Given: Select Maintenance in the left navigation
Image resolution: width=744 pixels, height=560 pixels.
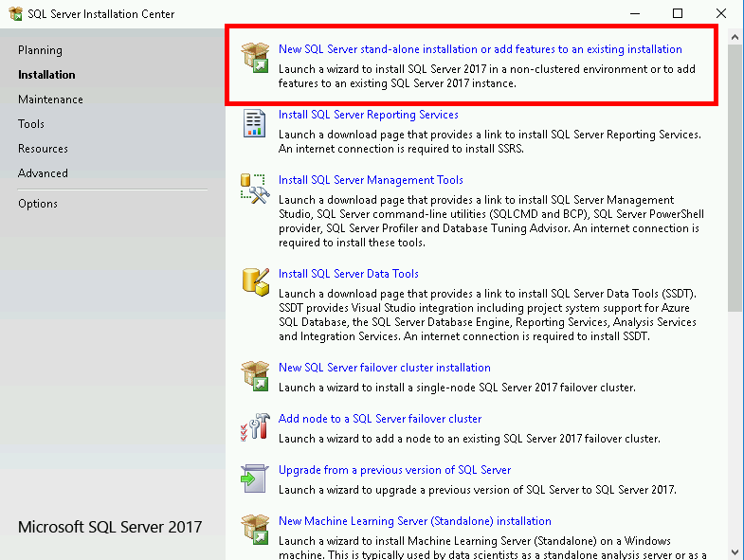Looking at the screenshot, I should pos(50,99).
